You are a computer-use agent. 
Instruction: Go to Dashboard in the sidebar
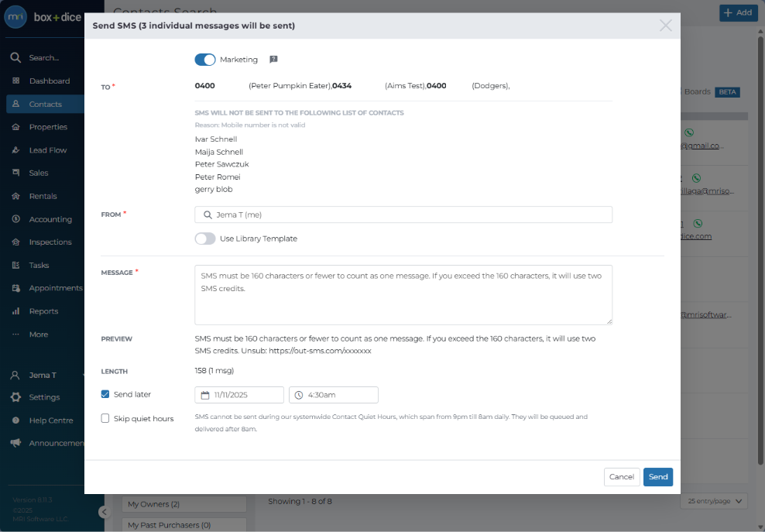click(49, 81)
